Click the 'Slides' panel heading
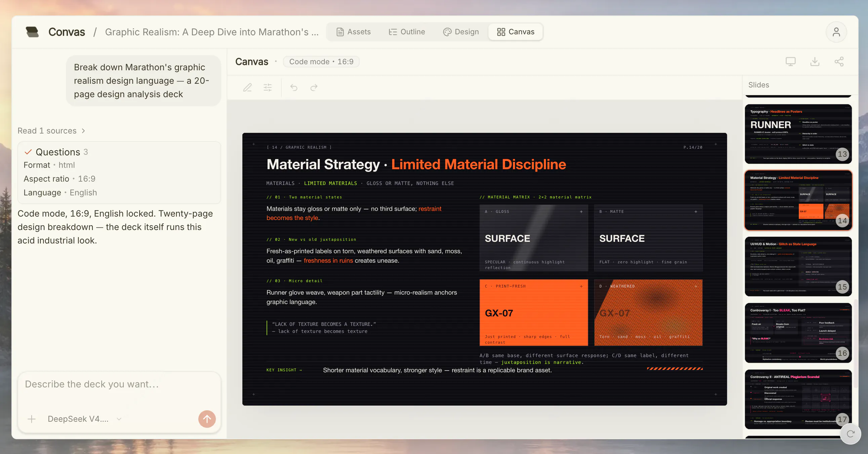 pos(759,85)
